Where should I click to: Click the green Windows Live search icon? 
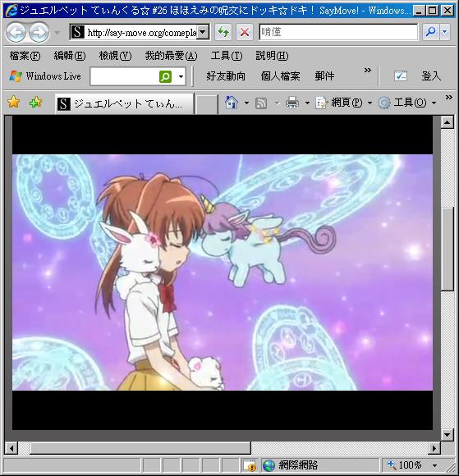click(165, 76)
